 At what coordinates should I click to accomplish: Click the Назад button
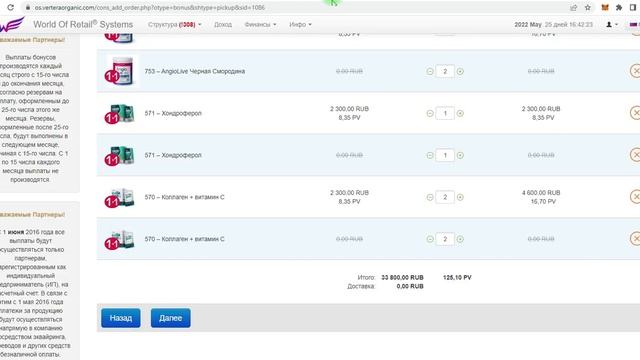pos(121,318)
